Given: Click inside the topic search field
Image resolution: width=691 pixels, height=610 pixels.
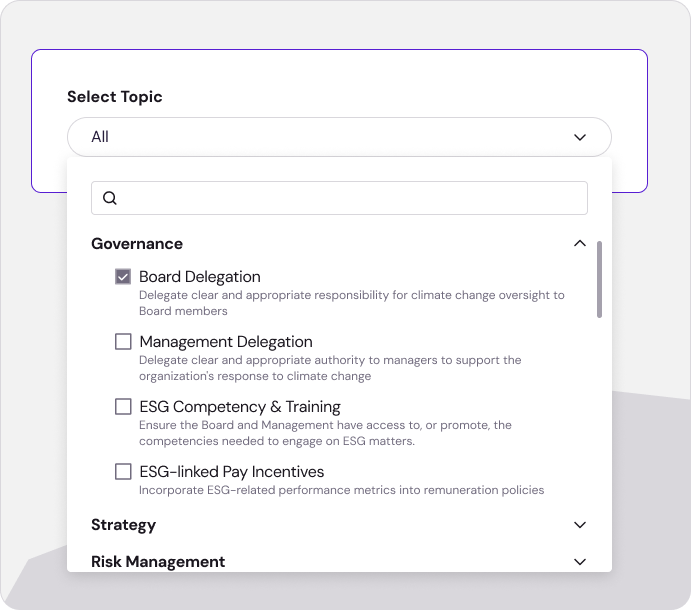Looking at the screenshot, I should 350,198.
